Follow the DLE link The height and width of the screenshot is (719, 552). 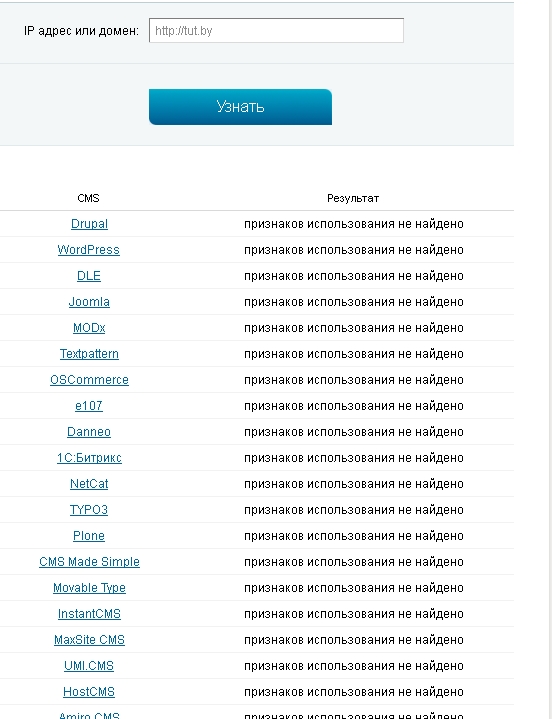pos(88,276)
